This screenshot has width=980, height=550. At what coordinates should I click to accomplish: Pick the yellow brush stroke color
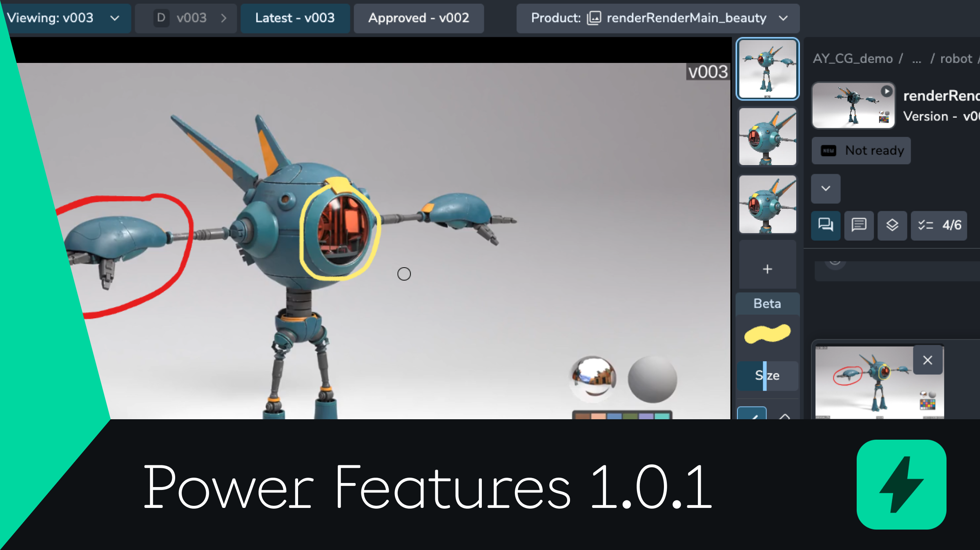[767, 333]
